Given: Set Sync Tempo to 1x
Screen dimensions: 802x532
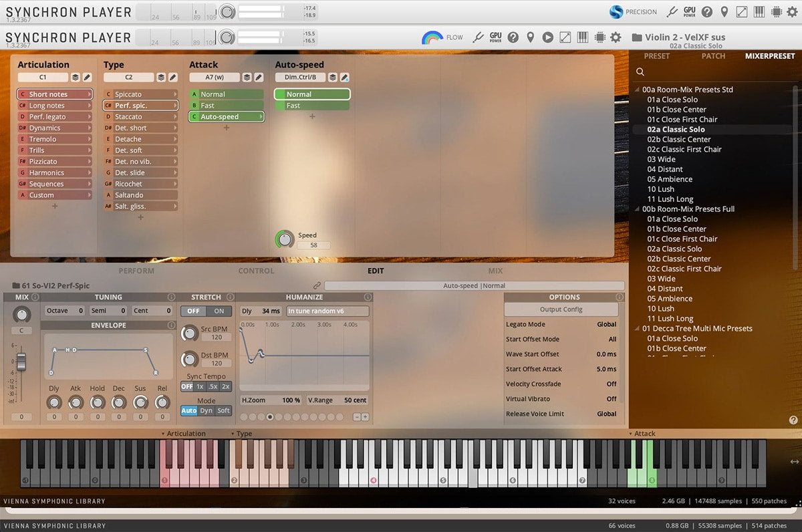Looking at the screenshot, I should point(200,387).
